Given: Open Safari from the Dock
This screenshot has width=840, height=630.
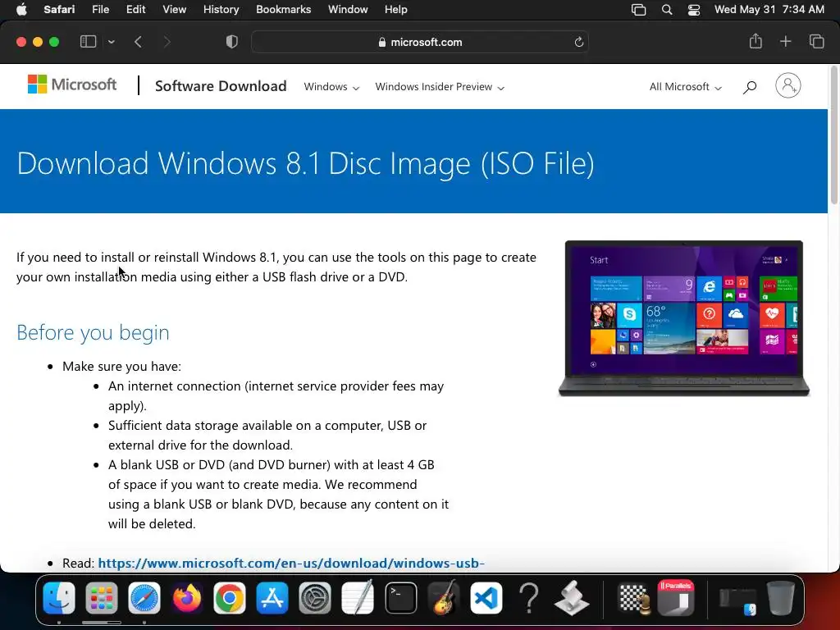Looking at the screenshot, I should point(144,598).
